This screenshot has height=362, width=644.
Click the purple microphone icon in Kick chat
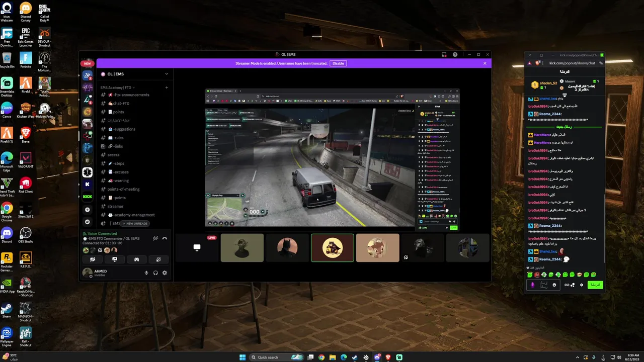532,285
